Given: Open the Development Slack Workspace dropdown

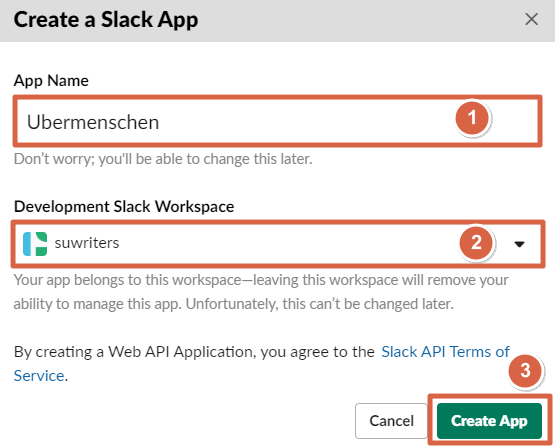Looking at the screenshot, I should (278, 243).
